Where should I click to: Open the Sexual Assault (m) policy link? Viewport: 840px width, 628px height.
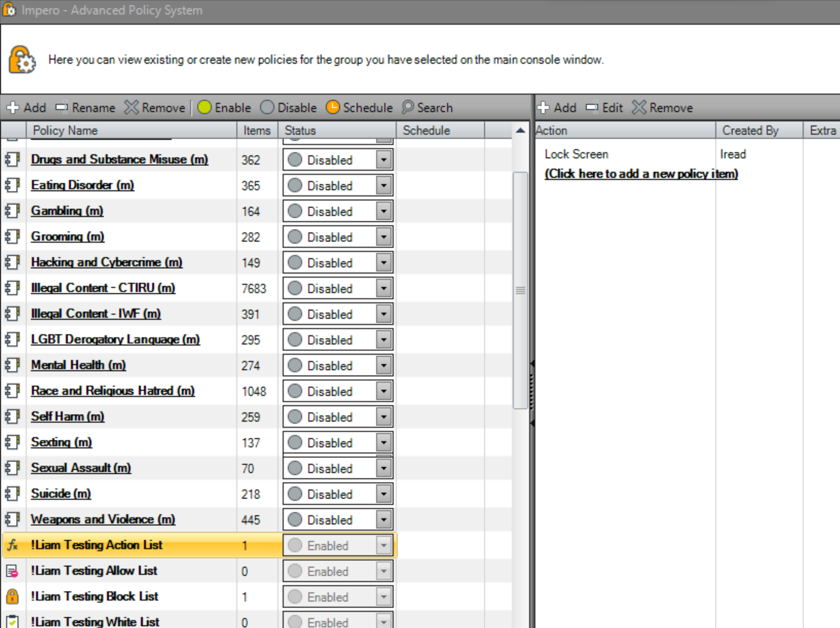pyautogui.click(x=81, y=468)
